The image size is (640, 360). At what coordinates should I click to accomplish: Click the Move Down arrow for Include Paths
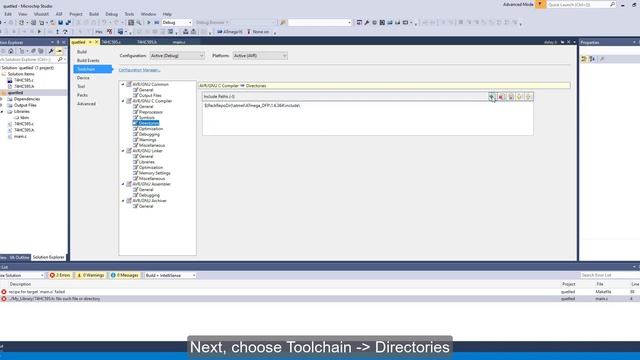[x=528, y=97]
